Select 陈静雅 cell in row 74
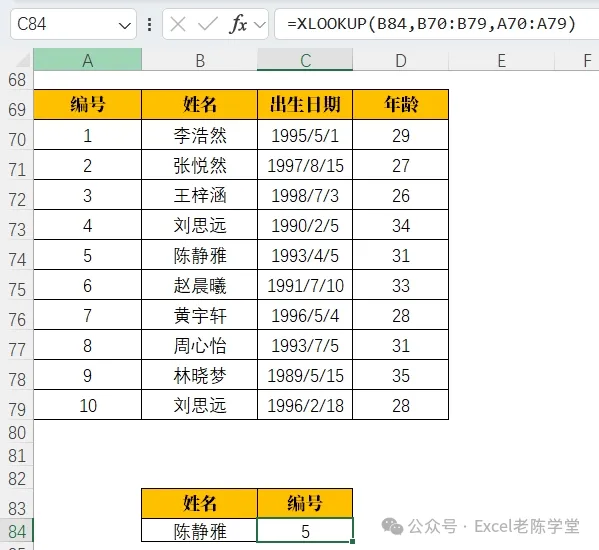 [x=199, y=255]
